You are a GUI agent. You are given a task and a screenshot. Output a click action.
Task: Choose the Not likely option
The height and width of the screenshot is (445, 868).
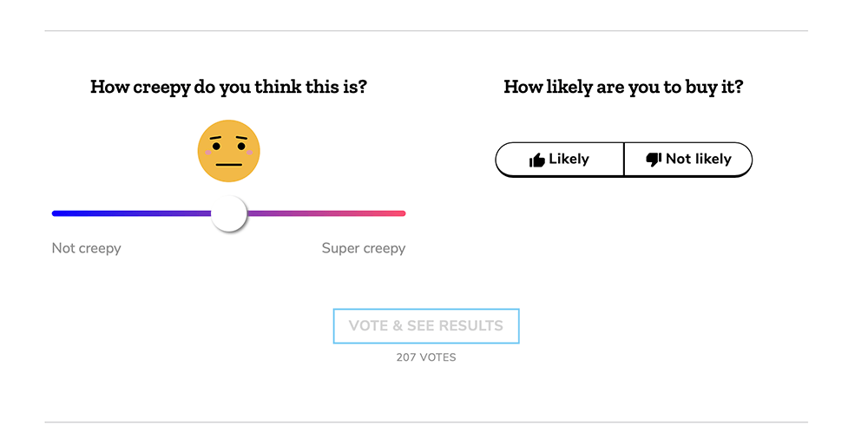coord(688,160)
